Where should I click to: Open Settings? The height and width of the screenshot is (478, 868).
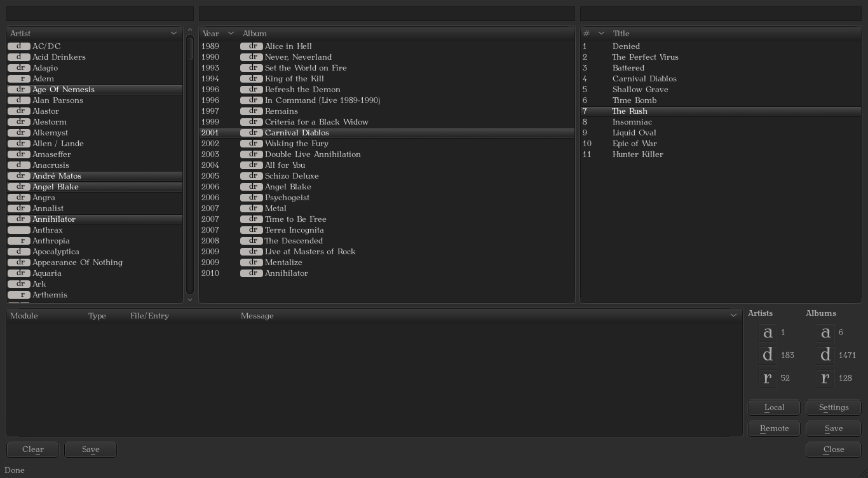click(834, 407)
